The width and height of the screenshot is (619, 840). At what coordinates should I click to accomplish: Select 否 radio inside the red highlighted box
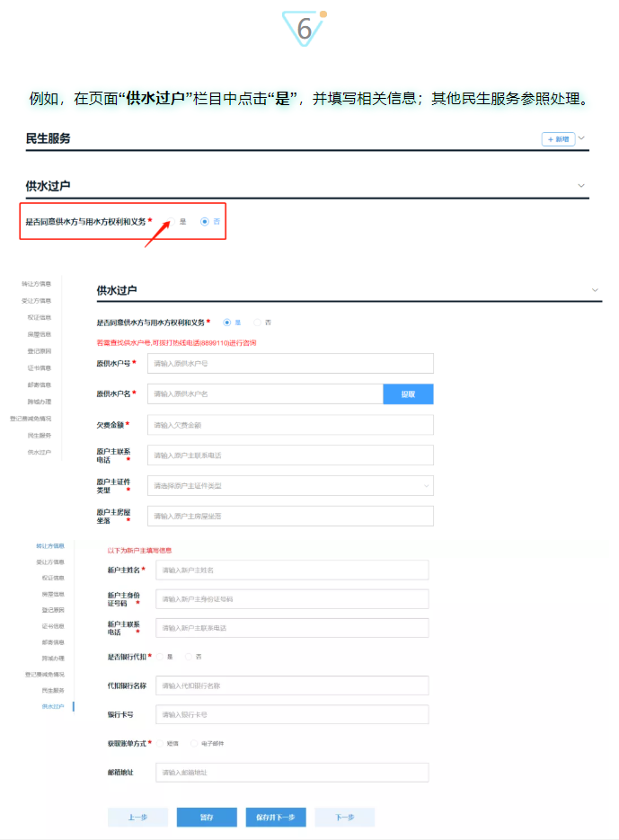pyautogui.click(x=205, y=221)
